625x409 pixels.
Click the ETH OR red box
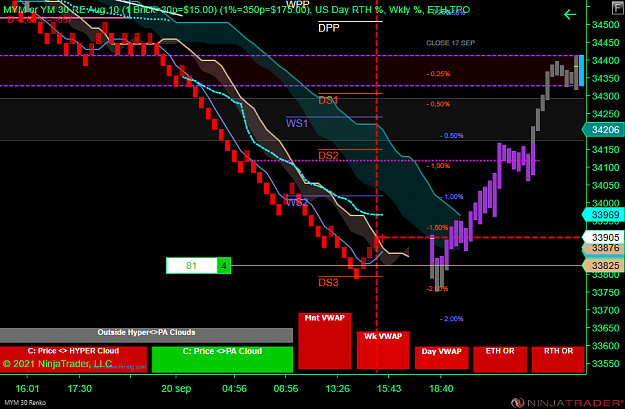(x=500, y=359)
